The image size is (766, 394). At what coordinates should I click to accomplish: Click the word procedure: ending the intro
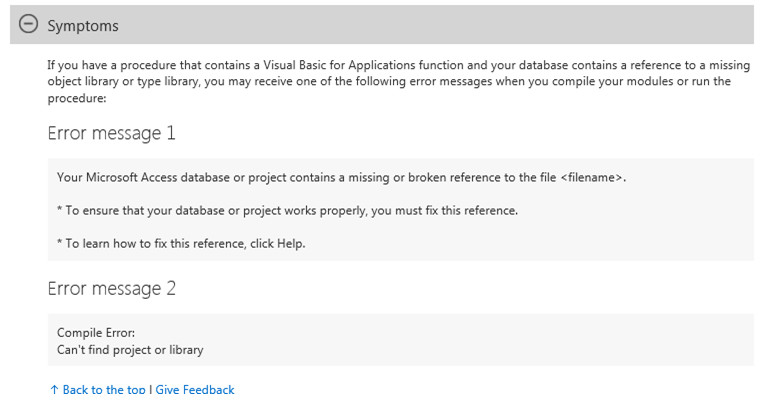coord(77,98)
